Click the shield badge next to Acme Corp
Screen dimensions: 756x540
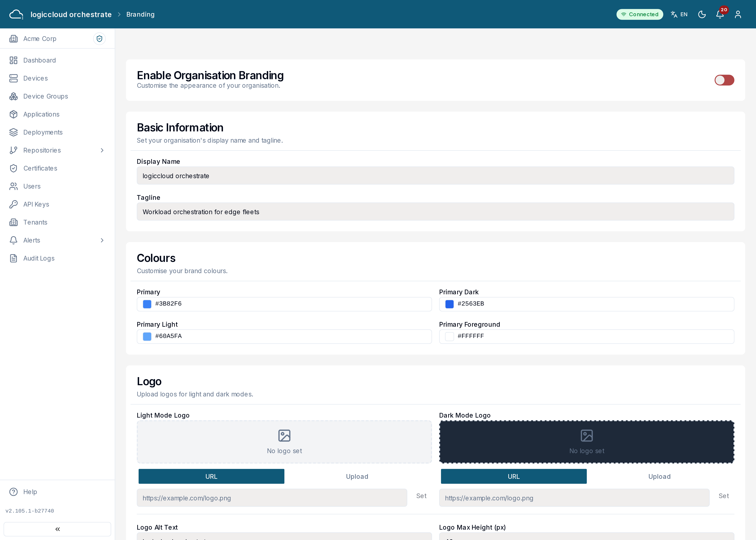[x=99, y=38]
